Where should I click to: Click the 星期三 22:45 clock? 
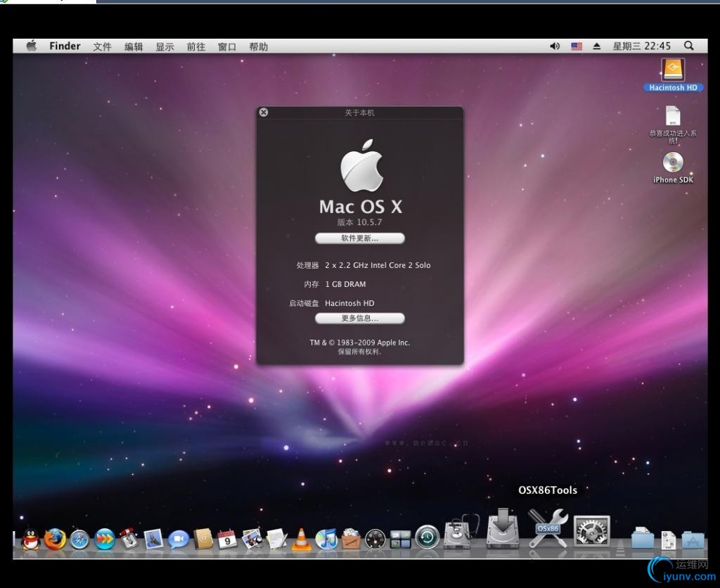coord(641,46)
